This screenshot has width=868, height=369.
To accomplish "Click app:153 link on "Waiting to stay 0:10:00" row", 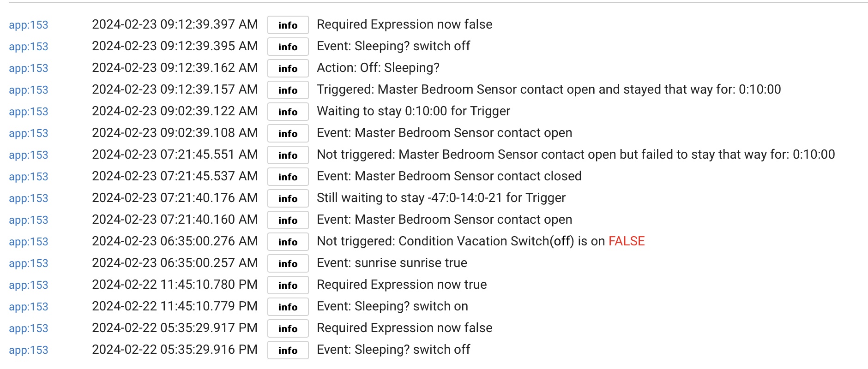I will [x=29, y=112].
